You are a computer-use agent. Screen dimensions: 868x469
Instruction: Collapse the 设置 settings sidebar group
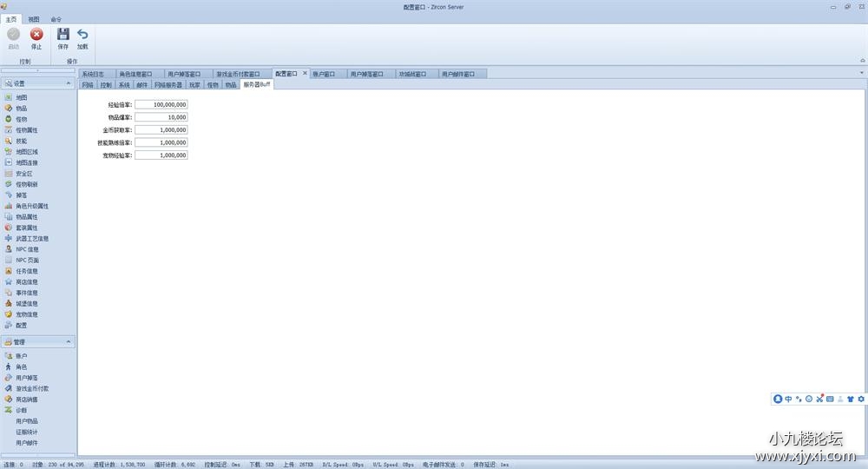coord(69,83)
